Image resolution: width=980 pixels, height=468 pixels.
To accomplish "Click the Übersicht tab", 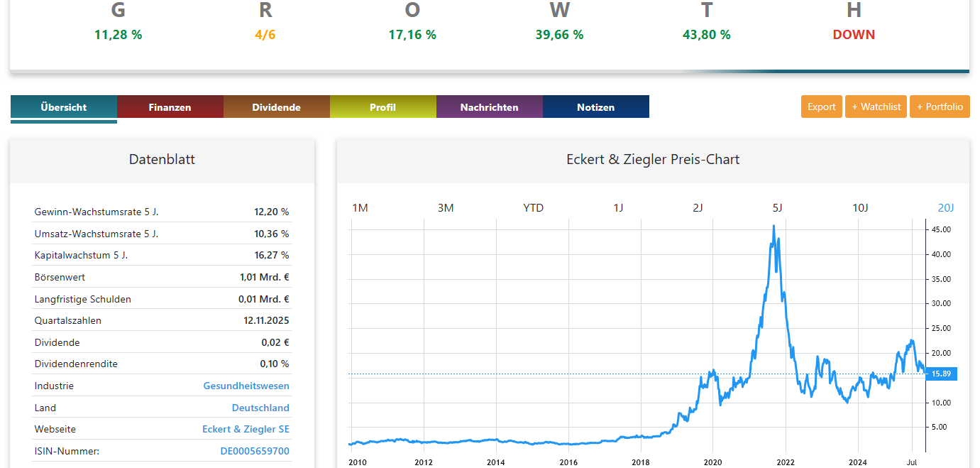I will coord(64,107).
